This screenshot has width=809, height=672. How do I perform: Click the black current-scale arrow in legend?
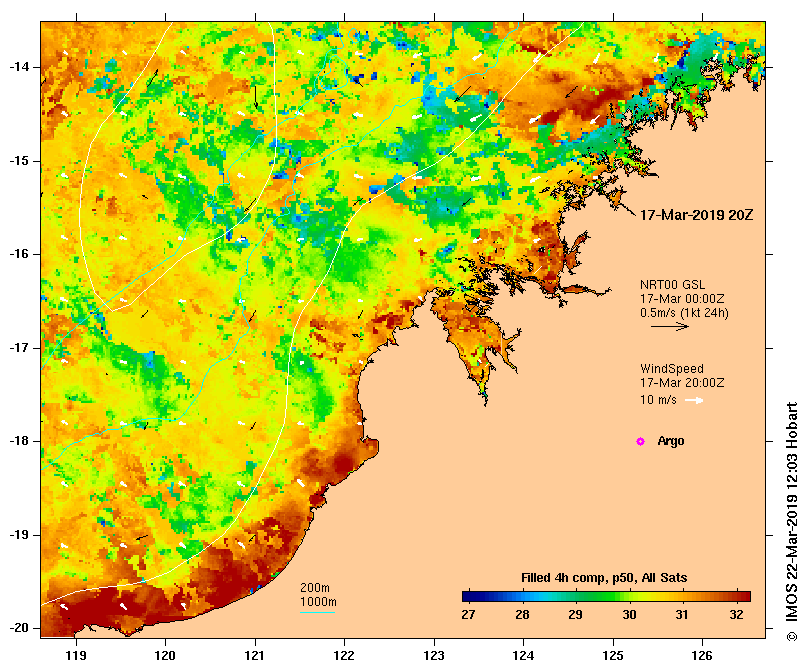[670, 326]
